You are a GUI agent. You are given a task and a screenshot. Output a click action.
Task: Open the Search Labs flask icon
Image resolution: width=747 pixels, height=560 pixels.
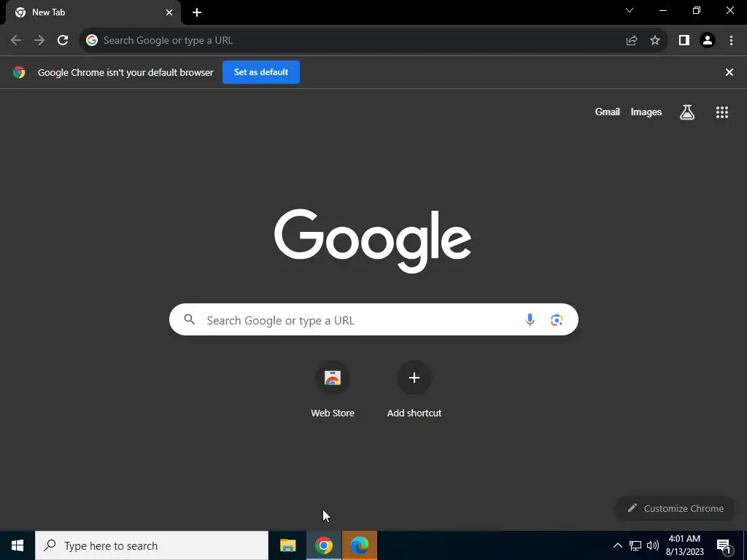[x=687, y=112]
